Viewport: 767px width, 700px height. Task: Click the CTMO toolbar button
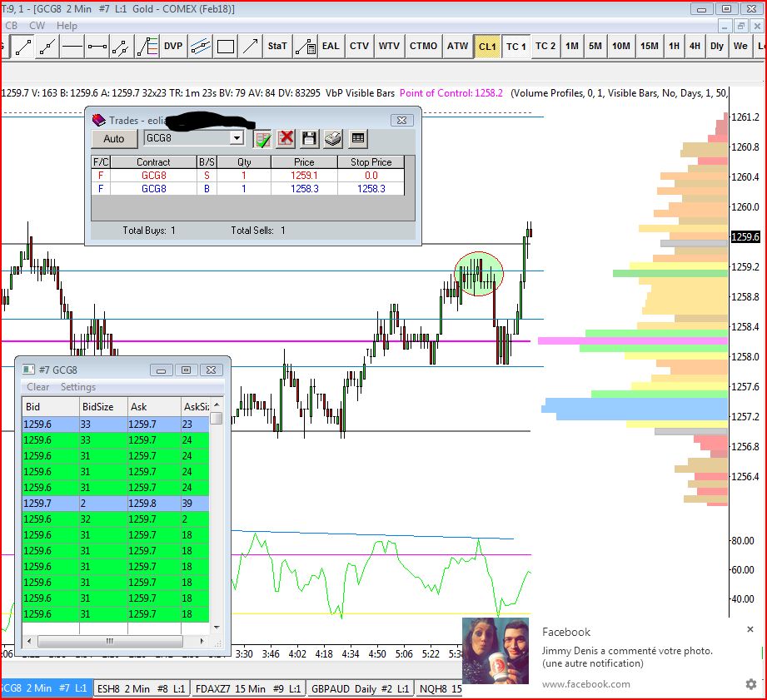click(424, 47)
